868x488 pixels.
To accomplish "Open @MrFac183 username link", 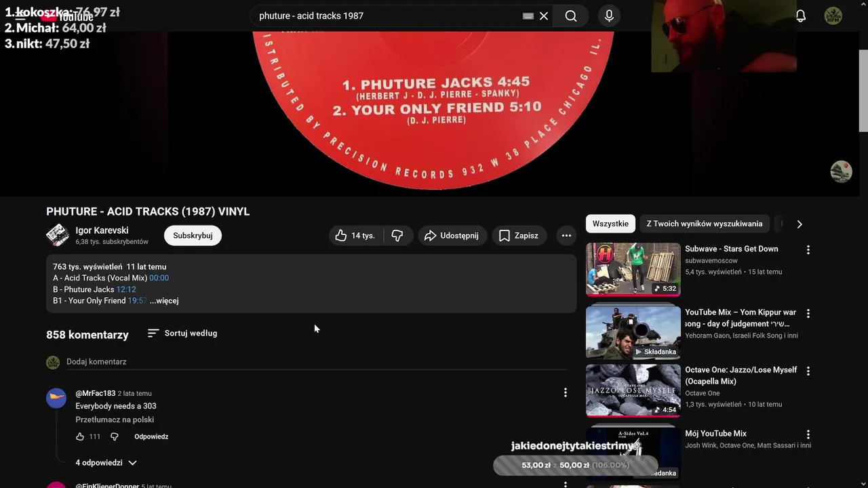I will [95, 393].
